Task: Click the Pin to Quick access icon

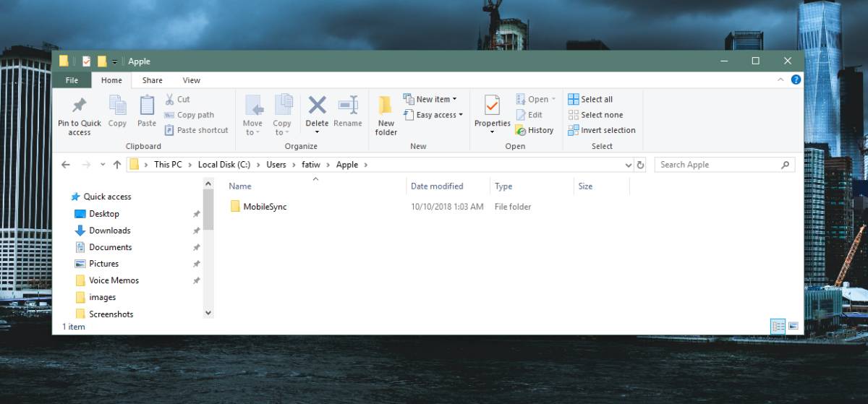Action: tap(80, 106)
